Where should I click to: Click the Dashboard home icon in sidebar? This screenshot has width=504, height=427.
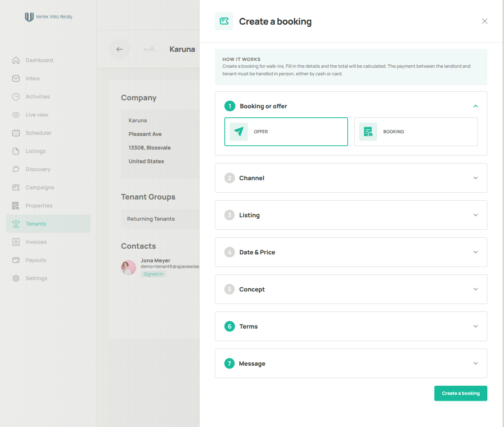16,60
